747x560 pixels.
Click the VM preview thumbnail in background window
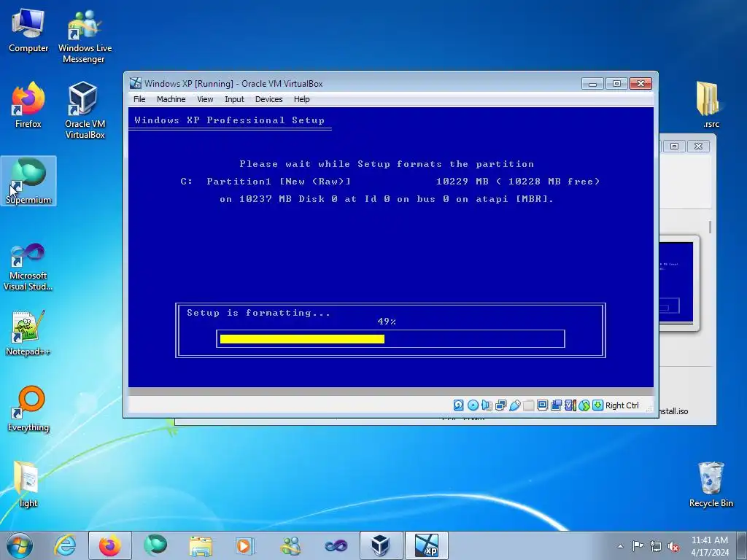coord(676,283)
